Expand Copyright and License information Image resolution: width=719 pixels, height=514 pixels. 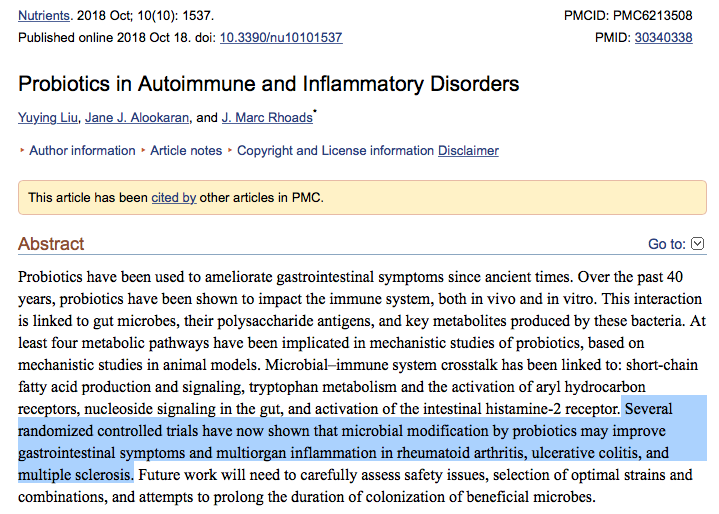[335, 151]
